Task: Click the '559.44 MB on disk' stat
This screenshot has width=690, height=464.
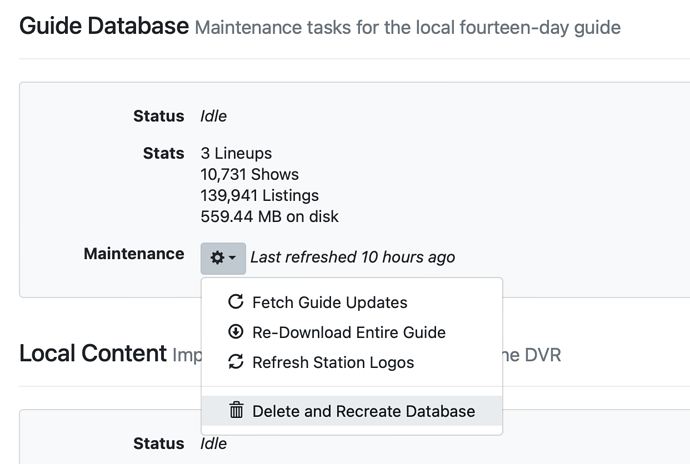Action: tap(269, 217)
